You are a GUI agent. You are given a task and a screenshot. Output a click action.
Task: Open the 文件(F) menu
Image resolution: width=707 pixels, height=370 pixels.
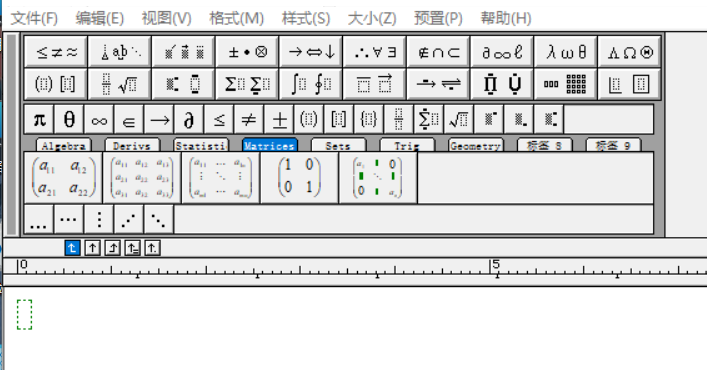[34, 18]
